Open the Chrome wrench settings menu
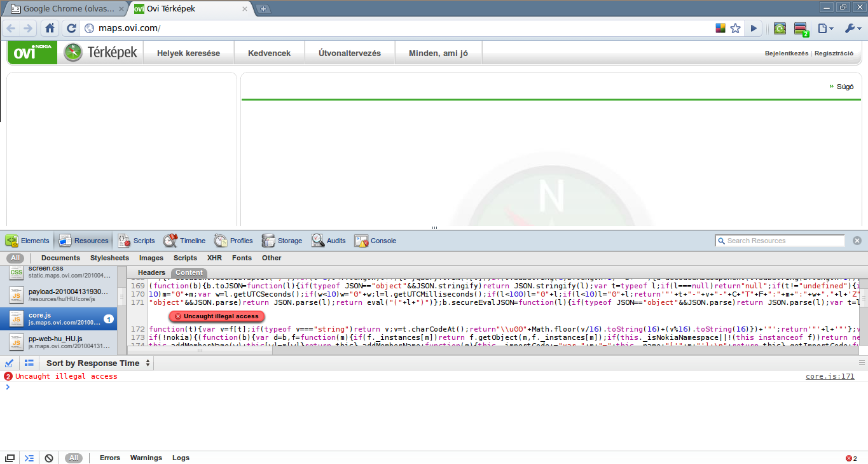This screenshot has width=868, height=464. tap(851, 29)
